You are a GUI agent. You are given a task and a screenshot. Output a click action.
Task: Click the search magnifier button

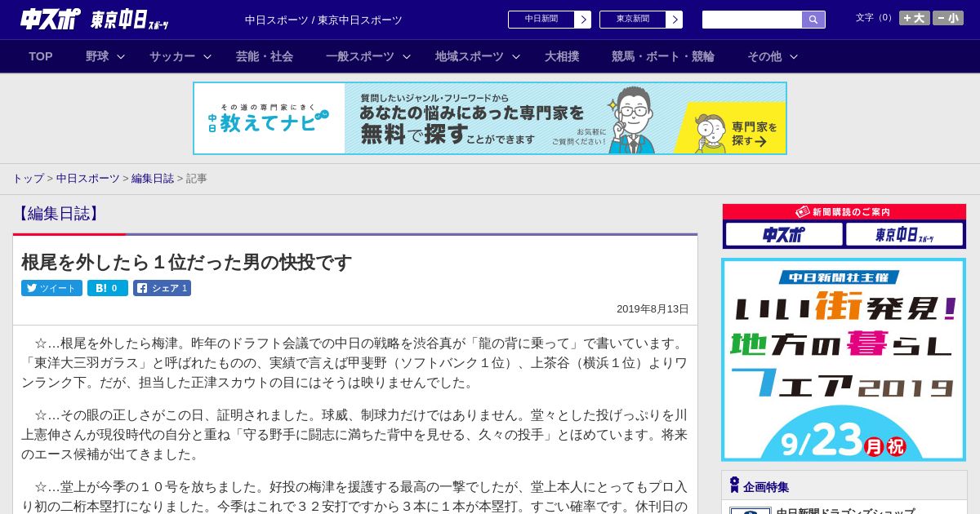point(813,20)
